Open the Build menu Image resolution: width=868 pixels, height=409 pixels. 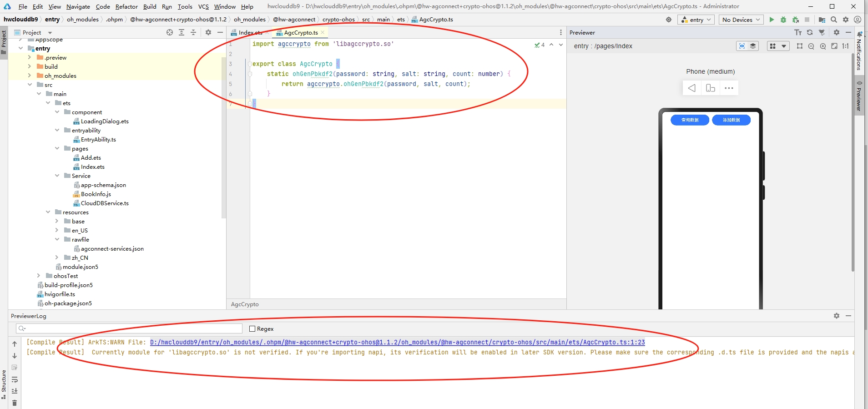pyautogui.click(x=150, y=6)
